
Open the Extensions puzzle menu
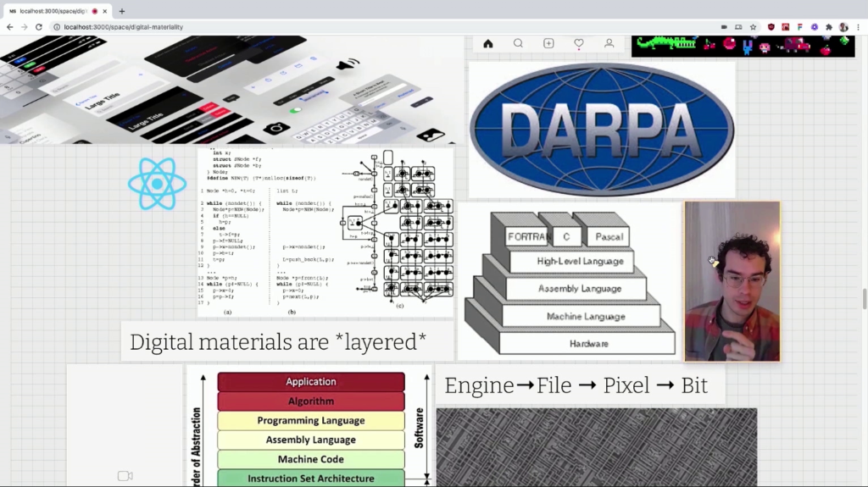(x=829, y=26)
